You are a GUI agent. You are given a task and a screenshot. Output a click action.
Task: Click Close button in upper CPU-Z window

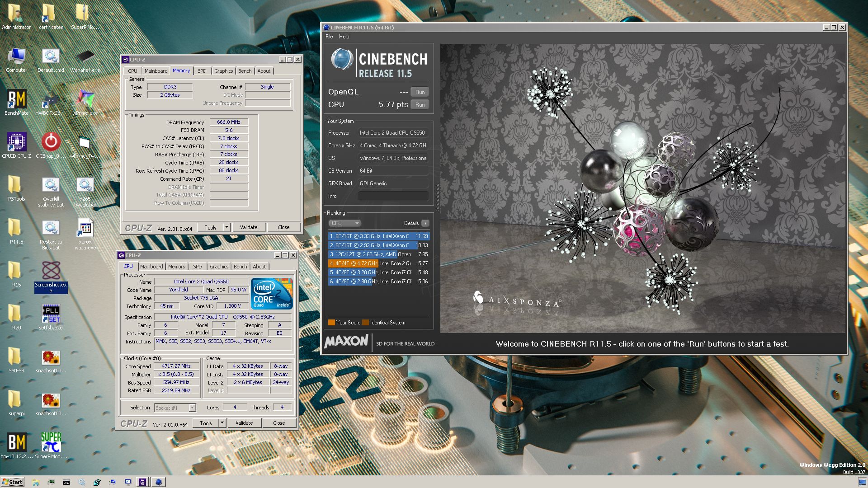283,228
